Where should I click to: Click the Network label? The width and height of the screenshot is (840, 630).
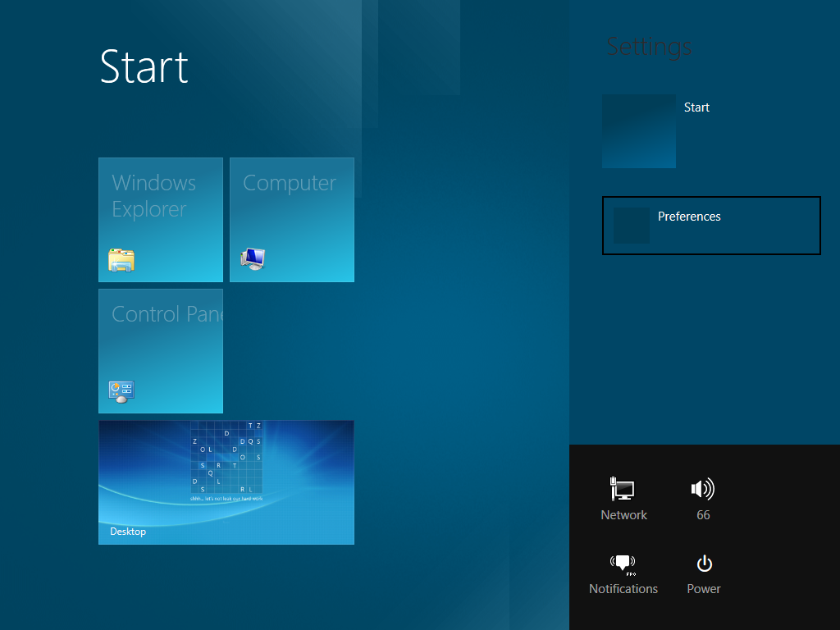[623, 515]
